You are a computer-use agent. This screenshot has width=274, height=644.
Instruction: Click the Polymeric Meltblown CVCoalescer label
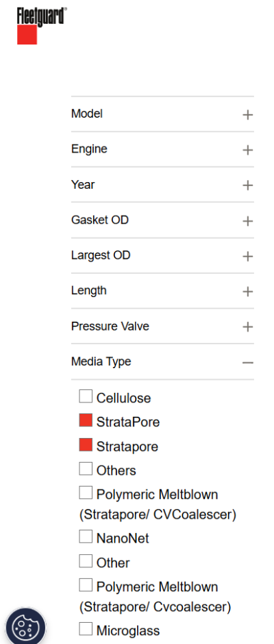[x=158, y=504]
